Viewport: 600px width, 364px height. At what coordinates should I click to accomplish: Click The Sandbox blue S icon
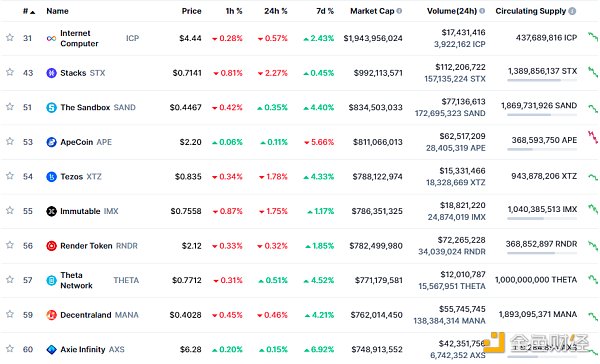pos(51,108)
